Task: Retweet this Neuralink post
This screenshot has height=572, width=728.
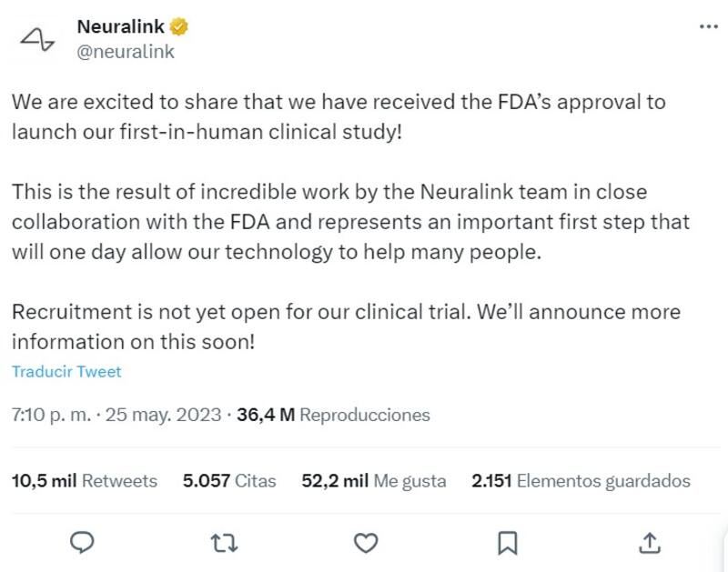Action: click(x=224, y=543)
